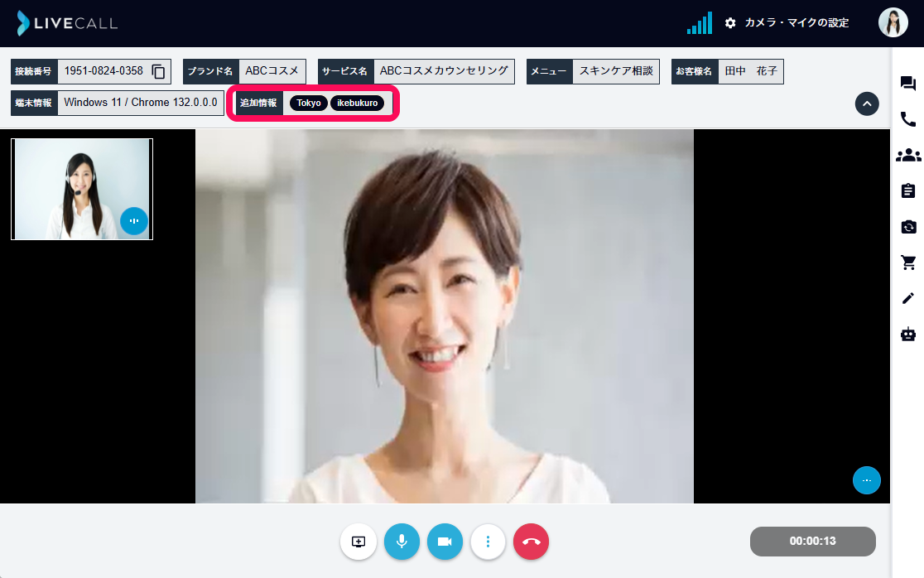Click device info Windows 11 / Chrome 132.0.0.0
Screen dimensions: 924x578
[x=141, y=103]
